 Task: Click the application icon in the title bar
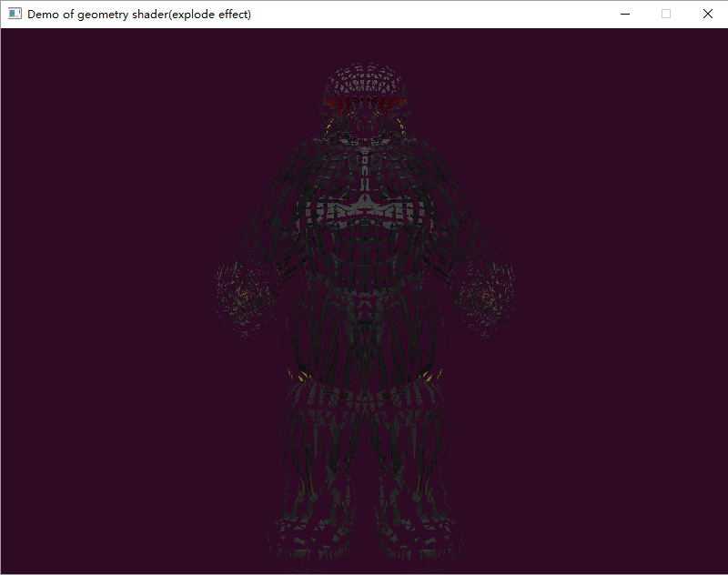click(x=13, y=14)
